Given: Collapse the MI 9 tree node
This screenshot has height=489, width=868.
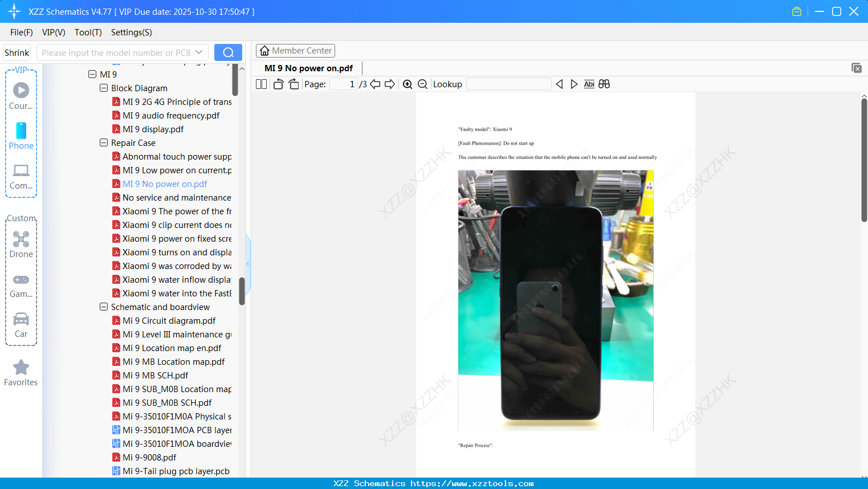Looking at the screenshot, I should (92, 74).
